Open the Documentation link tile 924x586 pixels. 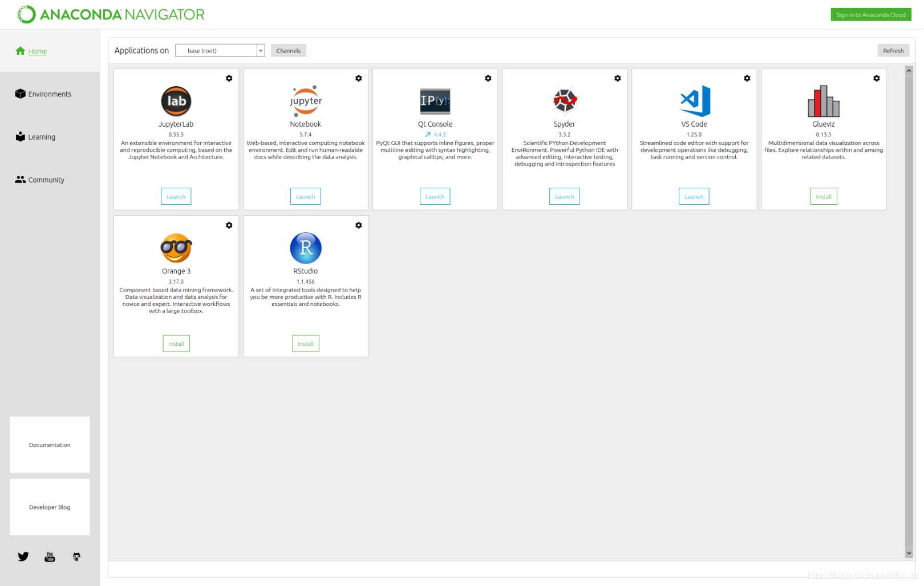[50, 444]
